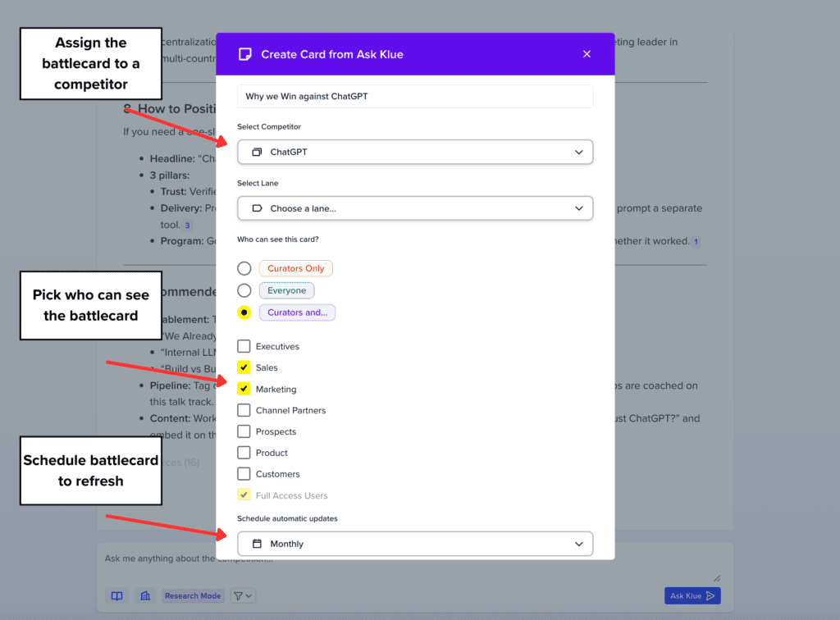Open citation 3 next to tool

tap(188, 226)
